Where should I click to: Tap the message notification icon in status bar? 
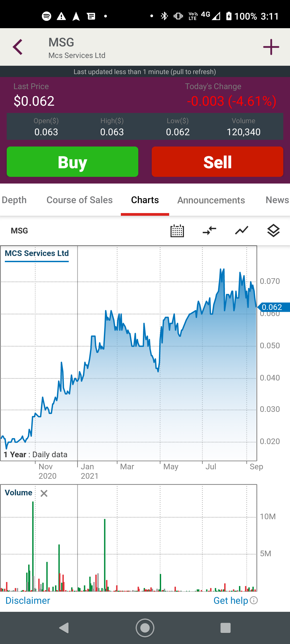coord(91,16)
